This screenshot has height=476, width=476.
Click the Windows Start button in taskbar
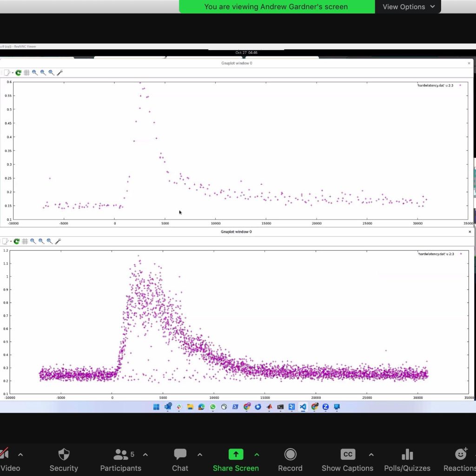[156, 407]
